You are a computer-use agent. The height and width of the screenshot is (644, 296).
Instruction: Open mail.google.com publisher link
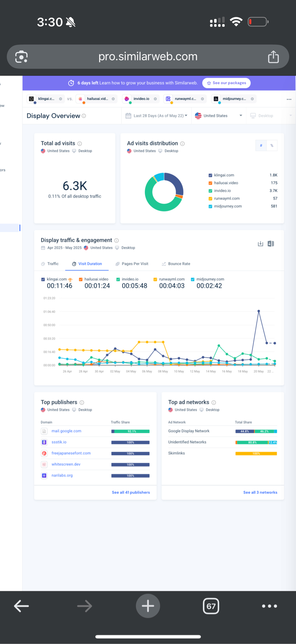66,431
